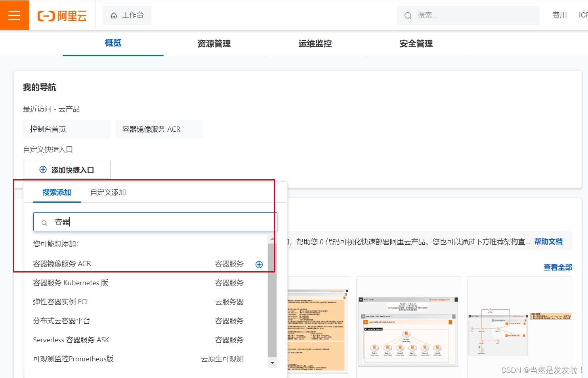Open the orange hamburger menu
This screenshot has height=378, width=588.
point(14,15)
